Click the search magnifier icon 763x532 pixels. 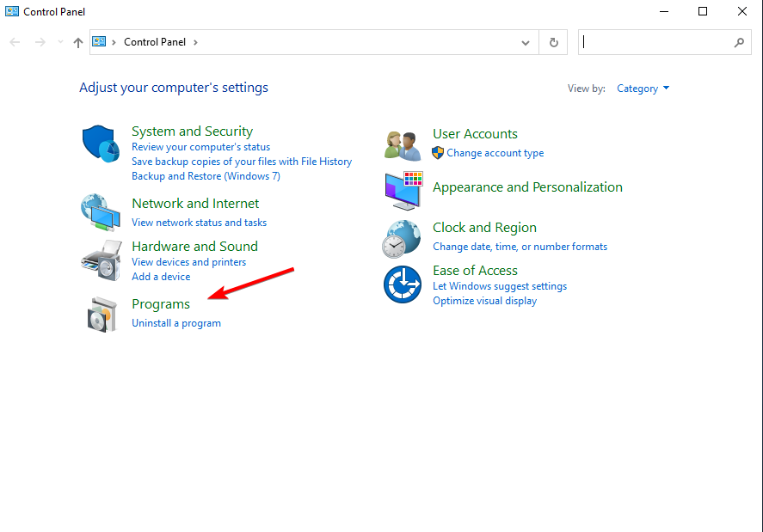point(739,42)
